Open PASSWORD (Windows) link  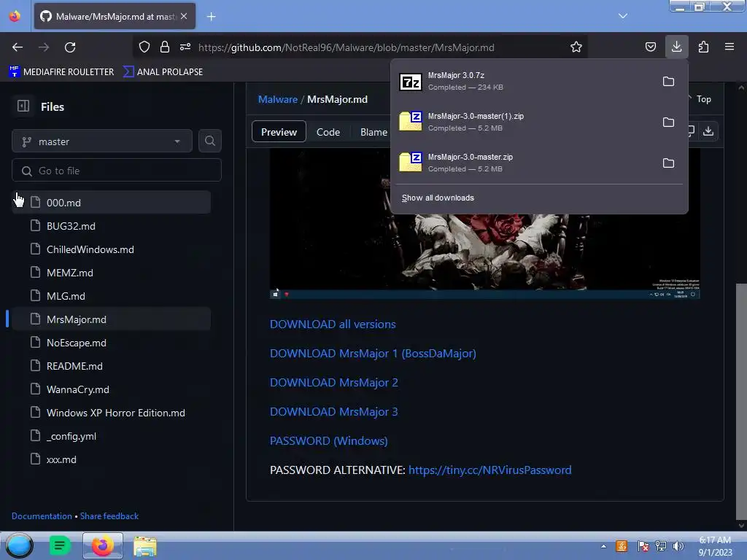tap(329, 440)
